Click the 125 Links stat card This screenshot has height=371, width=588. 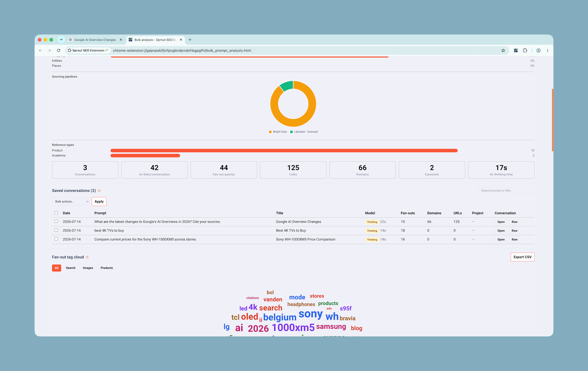tap(293, 170)
